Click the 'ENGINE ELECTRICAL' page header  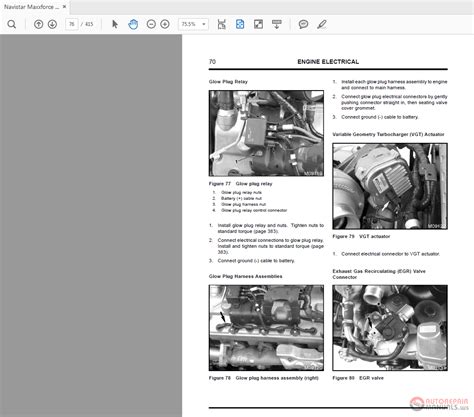(328, 62)
